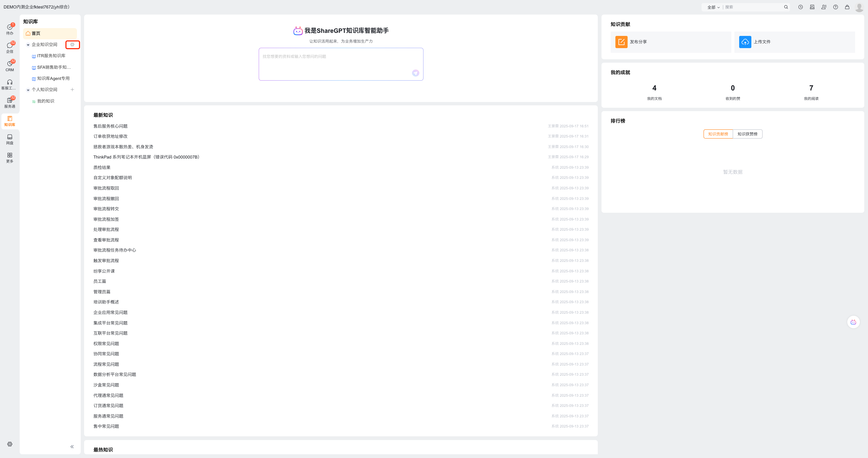Open enterprise knowledge space settings gear
This screenshot has height=458, width=868.
72,45
